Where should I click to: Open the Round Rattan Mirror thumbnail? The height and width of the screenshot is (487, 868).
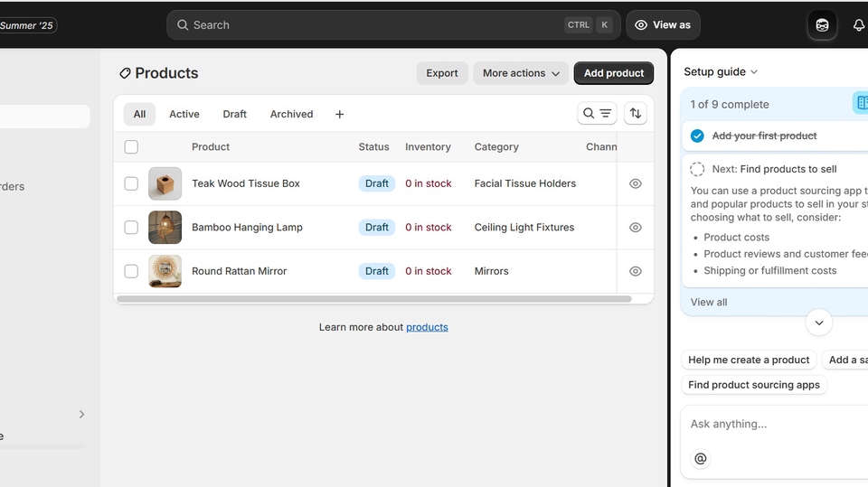coord(165,271)
